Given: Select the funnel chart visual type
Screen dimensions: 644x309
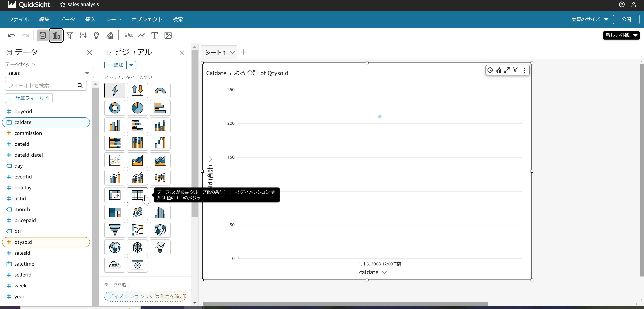Looking at the screenshot, I should tap(115, 230).
